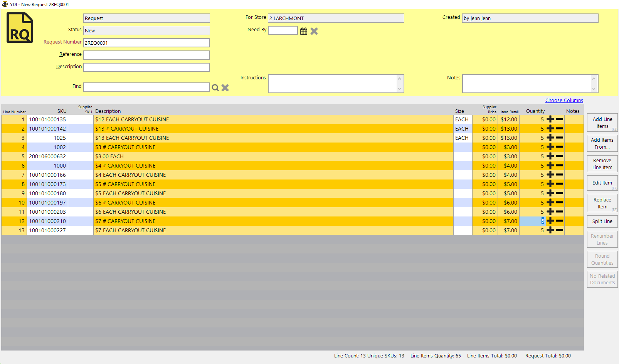619x364 pixels.
Task: Click into the Instructions text area
Action: coord(336,84)
